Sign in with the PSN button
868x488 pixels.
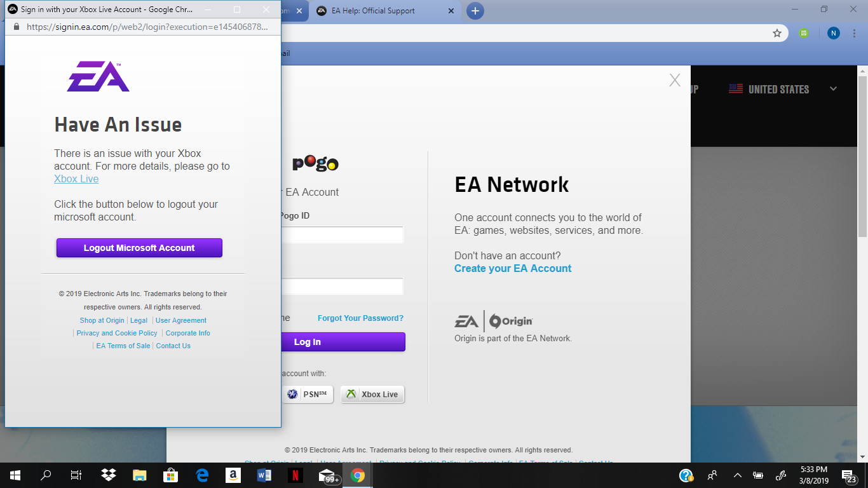(308, 394)
